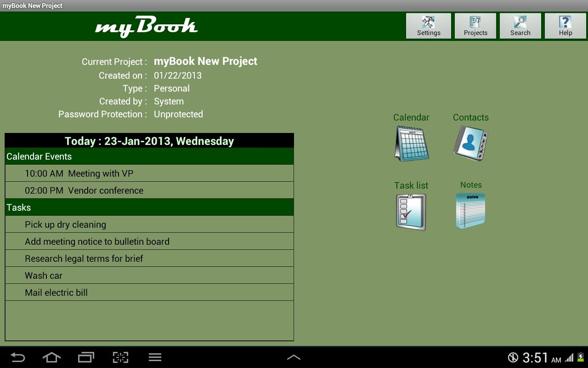Open the Calendar icon
This screenshot has height=368, width=588.
coord(412,144)
